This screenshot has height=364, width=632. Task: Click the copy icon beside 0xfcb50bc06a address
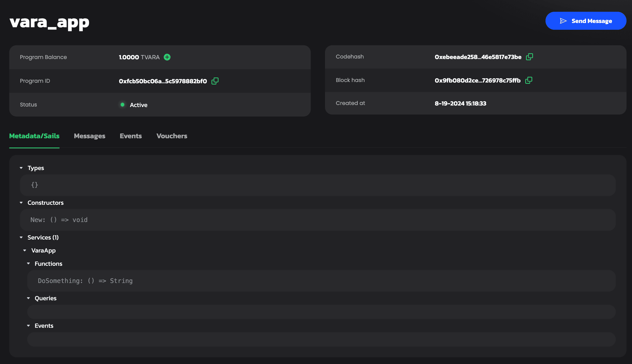pos(214,81)
